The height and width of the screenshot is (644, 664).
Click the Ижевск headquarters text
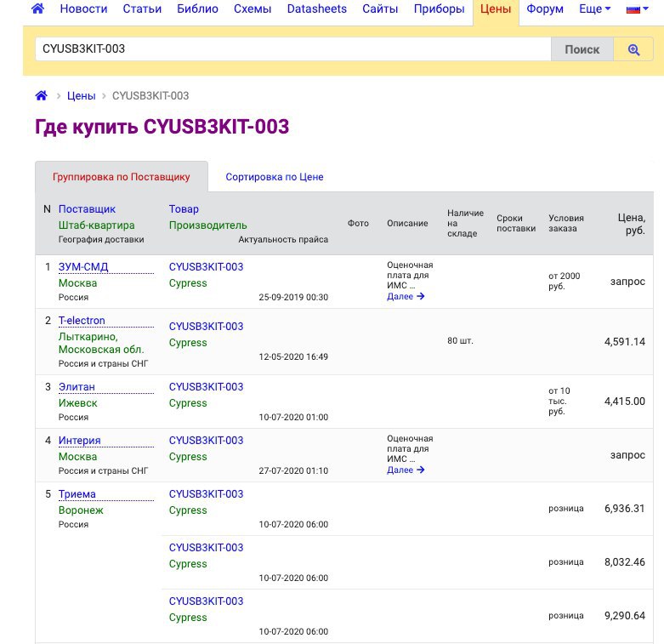[x=78, y=403]
